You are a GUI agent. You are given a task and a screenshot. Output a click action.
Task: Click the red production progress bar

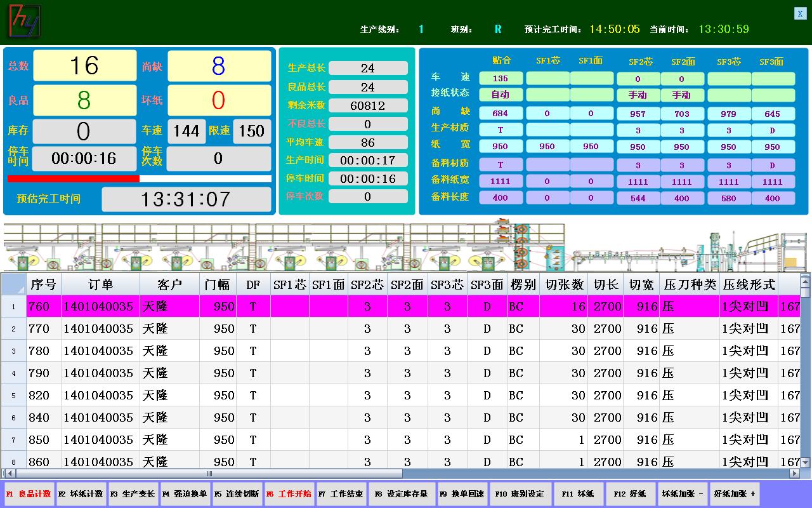[x=74, y=179]
